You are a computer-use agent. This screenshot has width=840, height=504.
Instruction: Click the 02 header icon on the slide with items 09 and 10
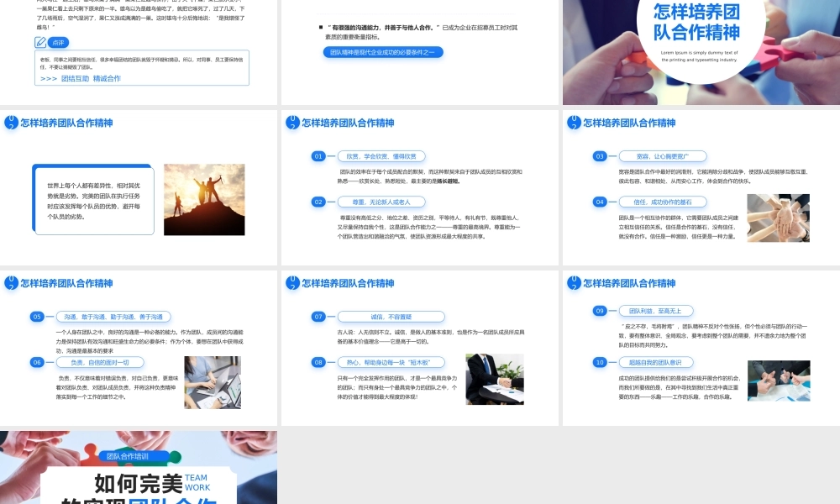pyautogui.click(x=574, y=283)
